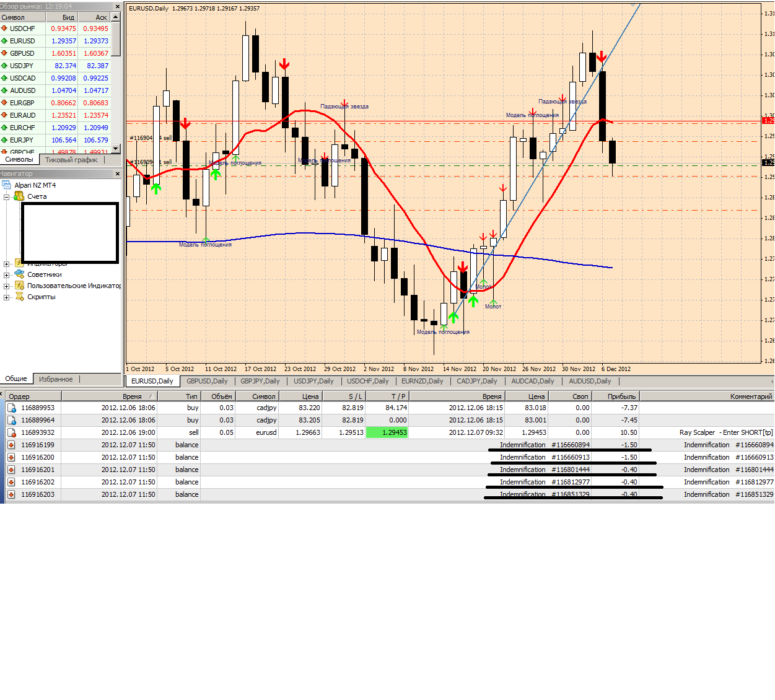Click the up arrow icon beside EURUSD
Screen dimensions: 775x700
coord(4,41)
